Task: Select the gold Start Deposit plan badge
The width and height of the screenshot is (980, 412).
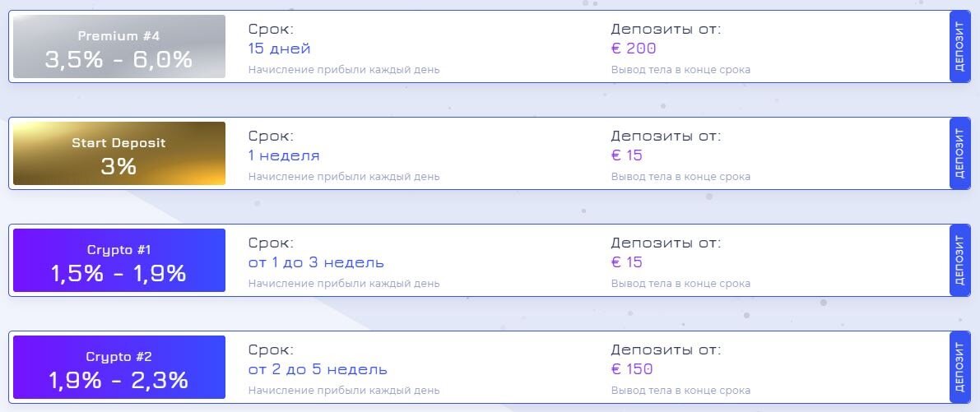Action: pyautogui.click(x=119, y=154)
